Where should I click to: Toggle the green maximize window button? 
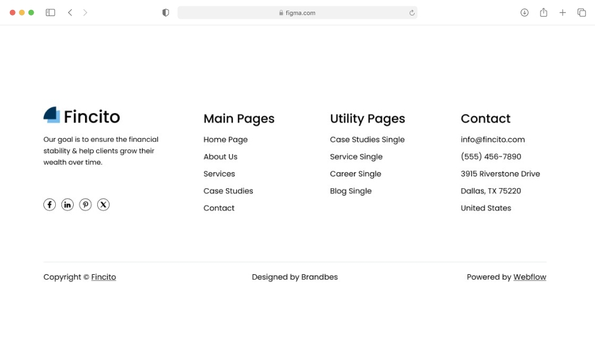[31, 12]
